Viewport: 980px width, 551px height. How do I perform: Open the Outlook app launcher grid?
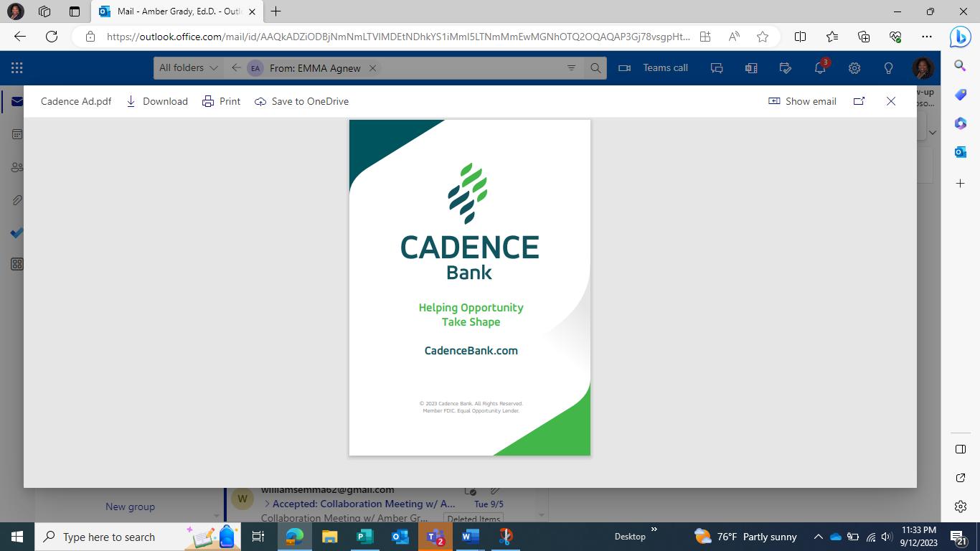click(17, 68)
